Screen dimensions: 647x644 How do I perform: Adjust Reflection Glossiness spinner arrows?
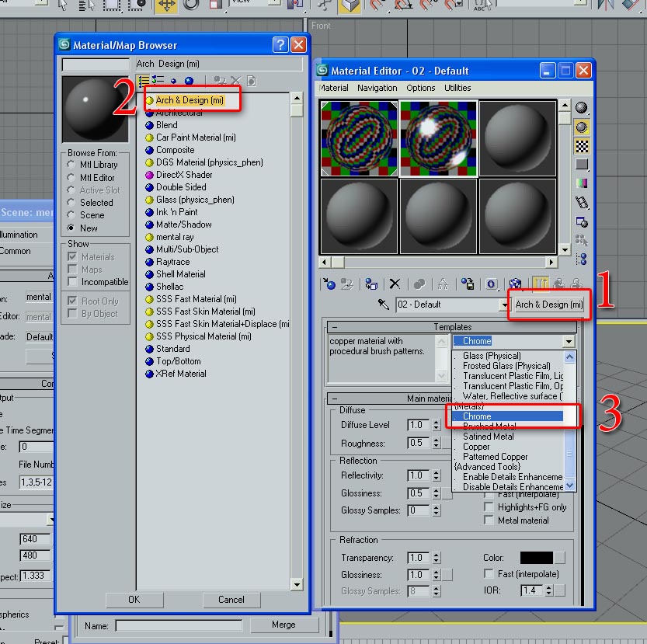tap(437, 493)
